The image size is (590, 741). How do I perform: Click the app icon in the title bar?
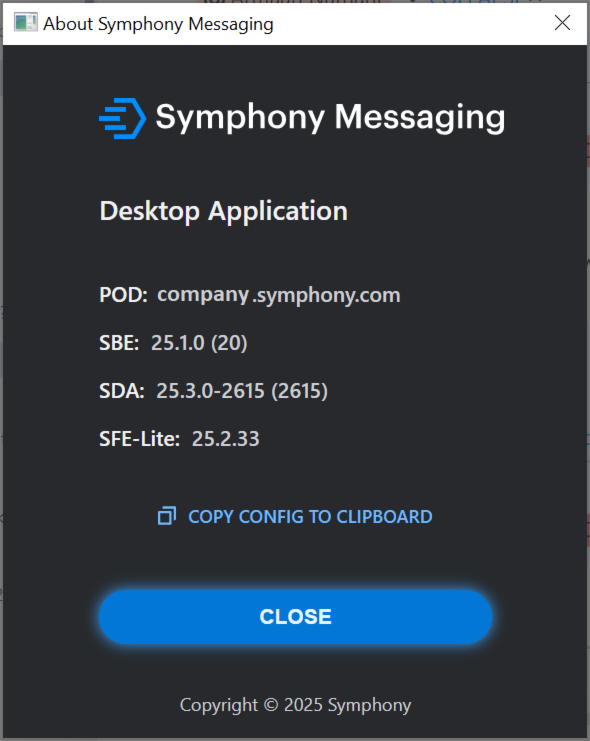pyautogui.click(x=26, y=22)
